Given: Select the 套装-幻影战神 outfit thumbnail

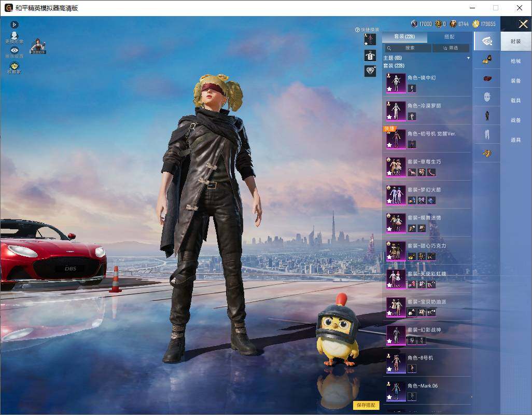Looking at the screenshot, I should (396, 335).
